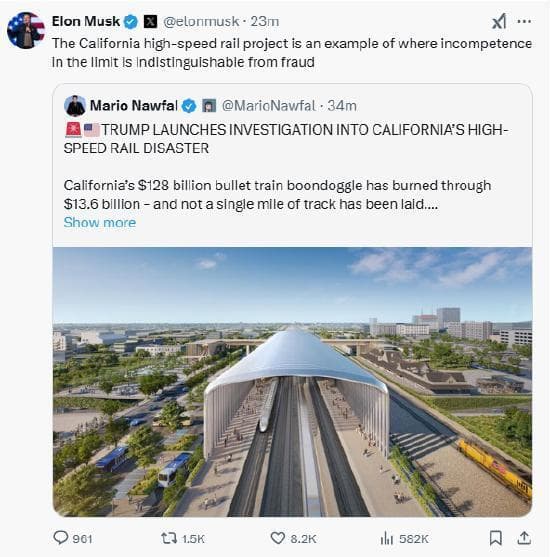
Task: Open the 23m timestamp
Action: click(264, 21)
